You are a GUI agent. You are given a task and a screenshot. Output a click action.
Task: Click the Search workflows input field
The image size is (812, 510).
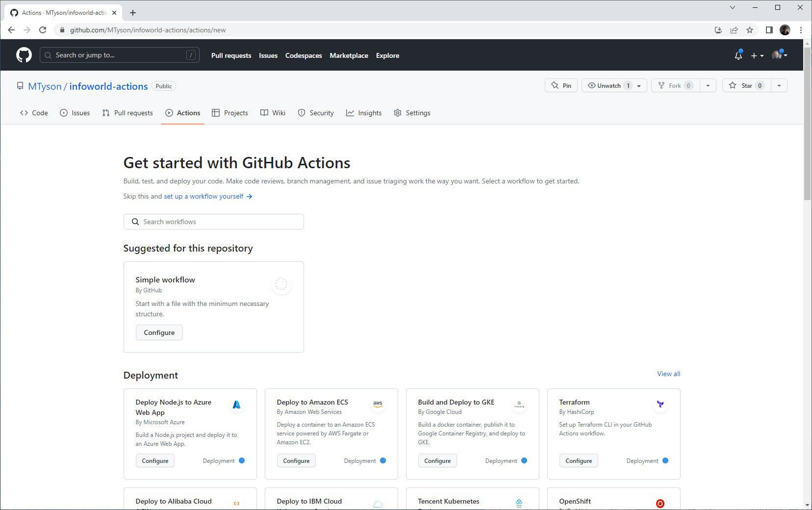coord(214,222)
